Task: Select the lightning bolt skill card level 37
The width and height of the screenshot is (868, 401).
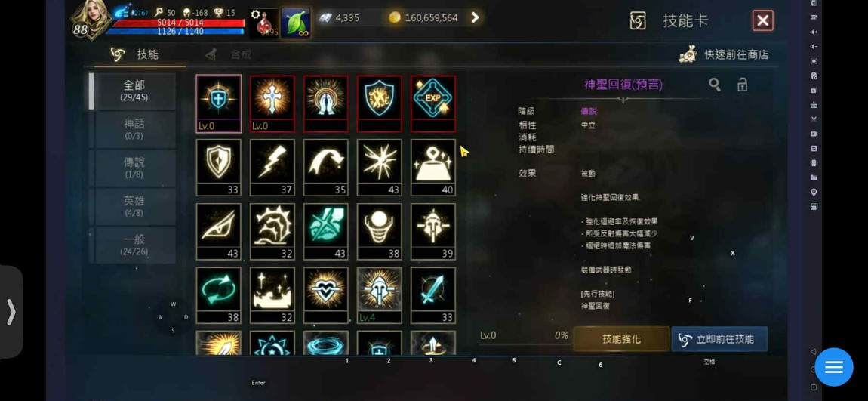Action: pos(272,167)
